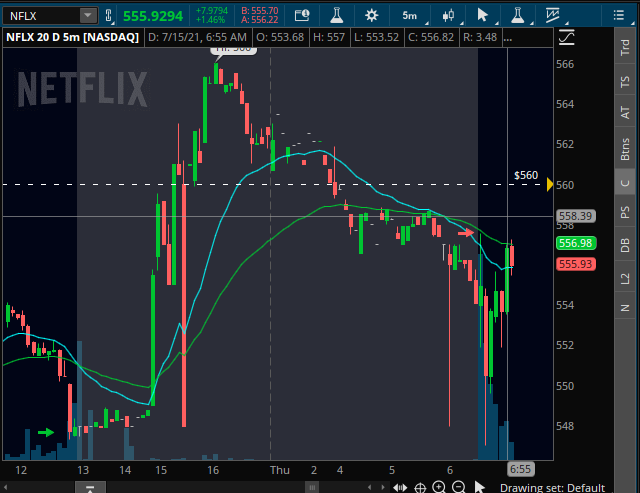This screenshot has height=493, width=640.
Task: Open the L2 sidebar tab
Action: 625,278
